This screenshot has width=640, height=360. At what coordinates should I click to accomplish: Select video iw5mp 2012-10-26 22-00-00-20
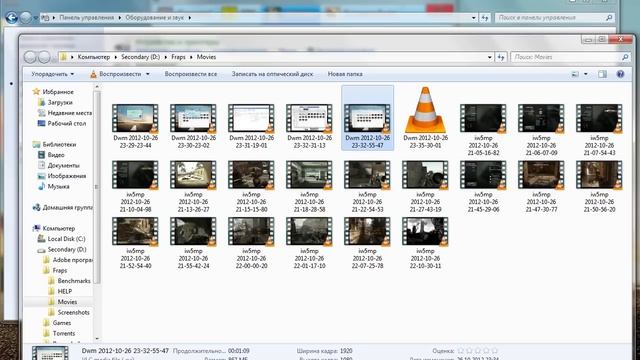pos(251,242)
